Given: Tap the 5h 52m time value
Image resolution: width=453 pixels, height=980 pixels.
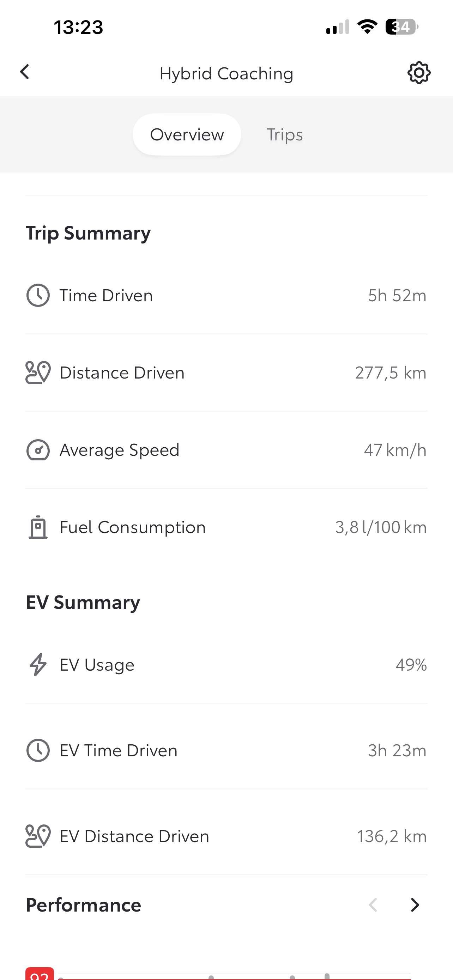Looking at the screenshot, I should pos(397,296).
